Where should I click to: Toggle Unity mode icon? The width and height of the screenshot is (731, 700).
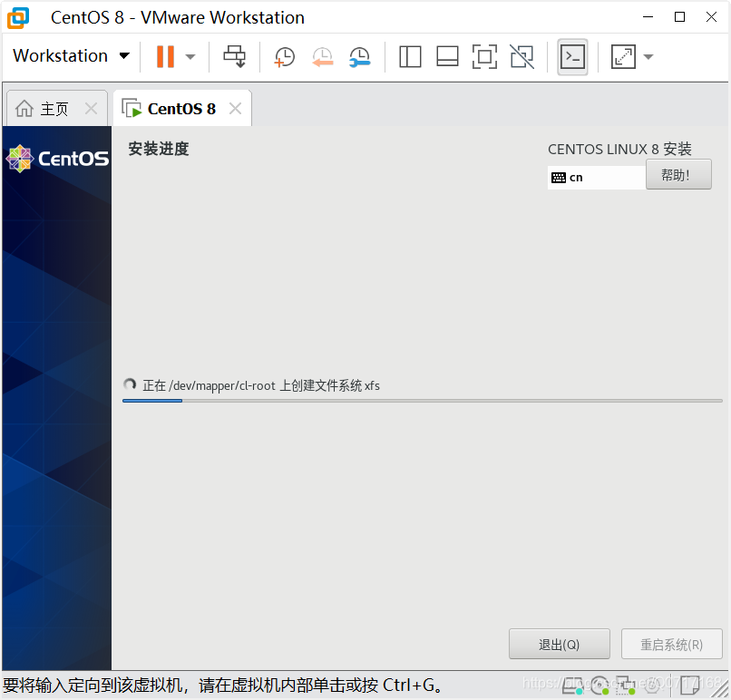521,57
